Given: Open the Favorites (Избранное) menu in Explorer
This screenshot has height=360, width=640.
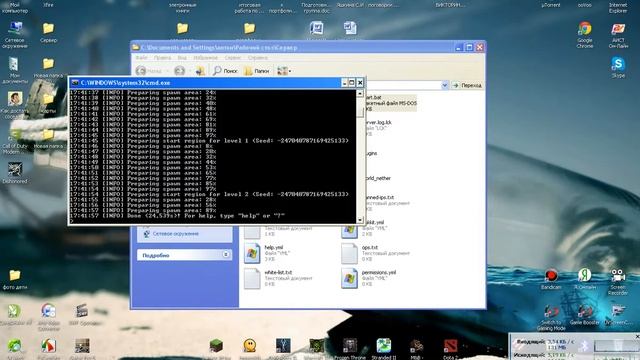Looking at the screenshot, I should pos(206,58).
